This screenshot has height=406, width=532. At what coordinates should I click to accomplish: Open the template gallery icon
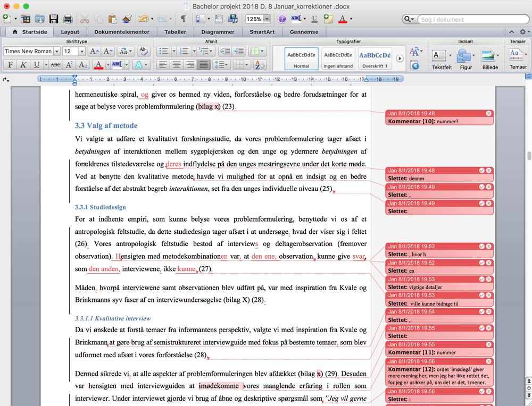tap(26, 19)
